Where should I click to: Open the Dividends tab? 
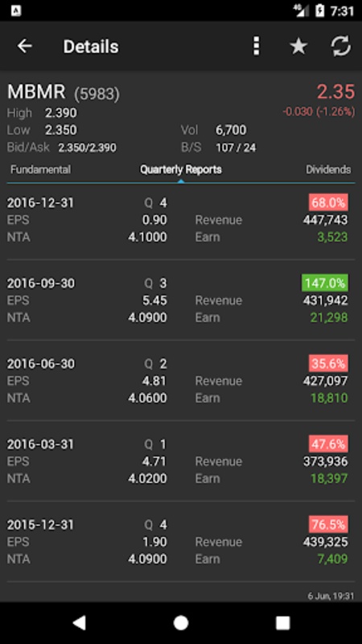328,170
